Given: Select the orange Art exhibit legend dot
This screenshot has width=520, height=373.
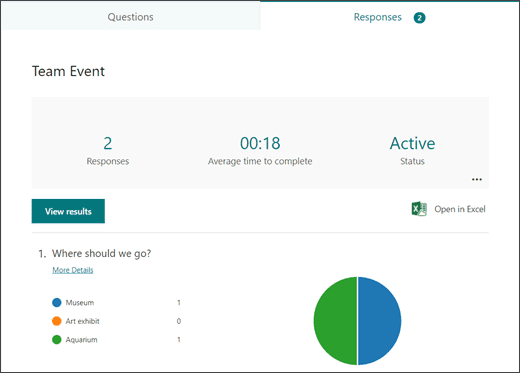Looking at the screenshot, I should [57, 321].
